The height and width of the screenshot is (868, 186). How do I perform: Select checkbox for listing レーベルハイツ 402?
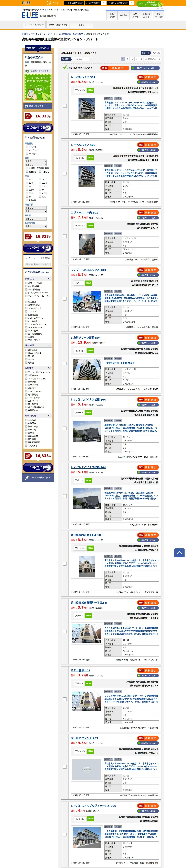[x=65, y=174]
